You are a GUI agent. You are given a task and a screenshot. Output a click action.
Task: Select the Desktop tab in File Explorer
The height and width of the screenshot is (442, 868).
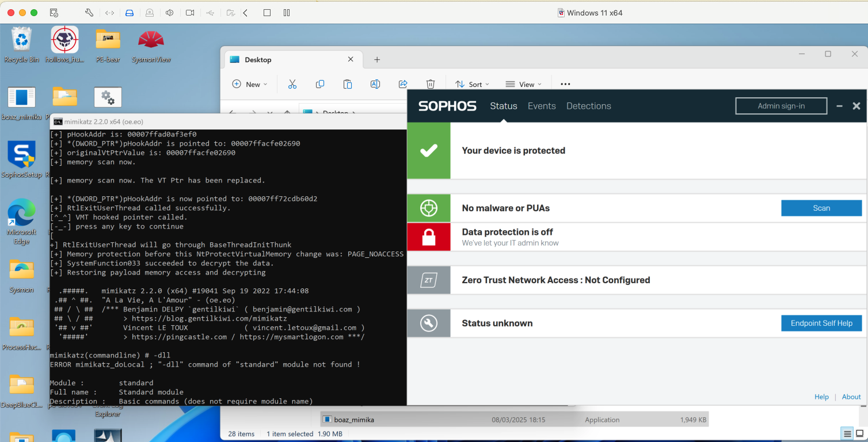pos(292,60)
